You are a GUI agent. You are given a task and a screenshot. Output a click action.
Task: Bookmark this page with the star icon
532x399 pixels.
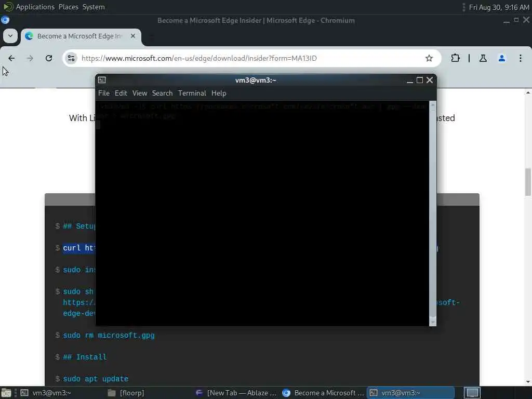(x=429, y=58)
